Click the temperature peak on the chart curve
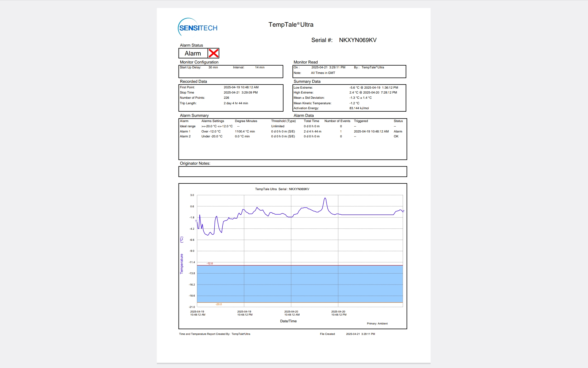The height and width of the screenshot is (368, 588). (325, 198)
